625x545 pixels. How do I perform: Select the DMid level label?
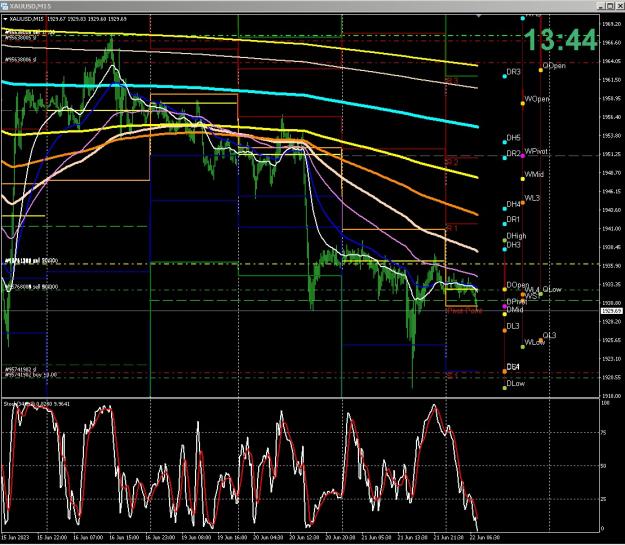tap(515, 310)
